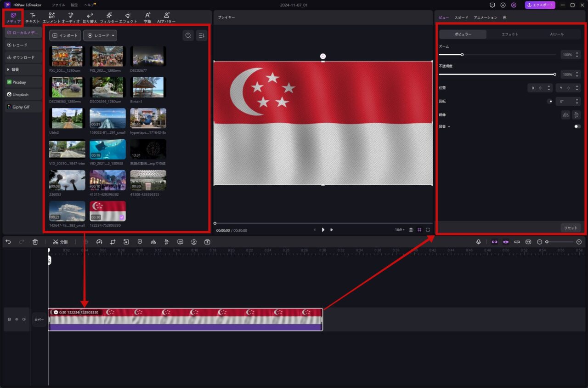Open the フィルター (Filters) panel
The image size is (588, 388).
click(x=109, y=18)
